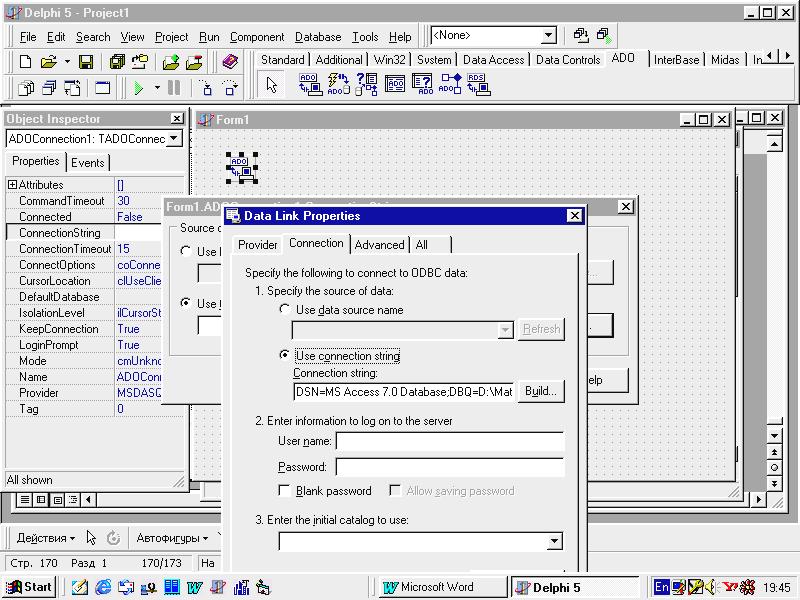Toggle the Allow saving password checkbox
The width and height of the screenshot is (800, 600).
click(394, 490)
